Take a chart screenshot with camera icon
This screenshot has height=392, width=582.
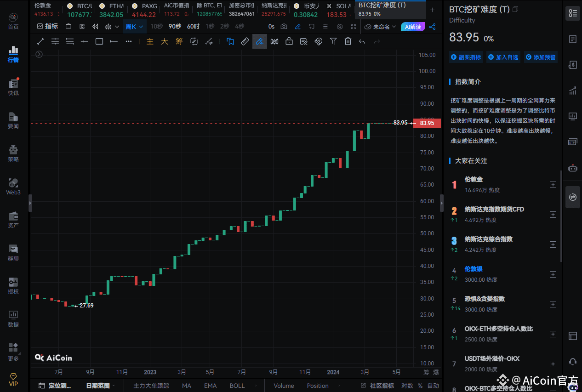coord(284,27)
